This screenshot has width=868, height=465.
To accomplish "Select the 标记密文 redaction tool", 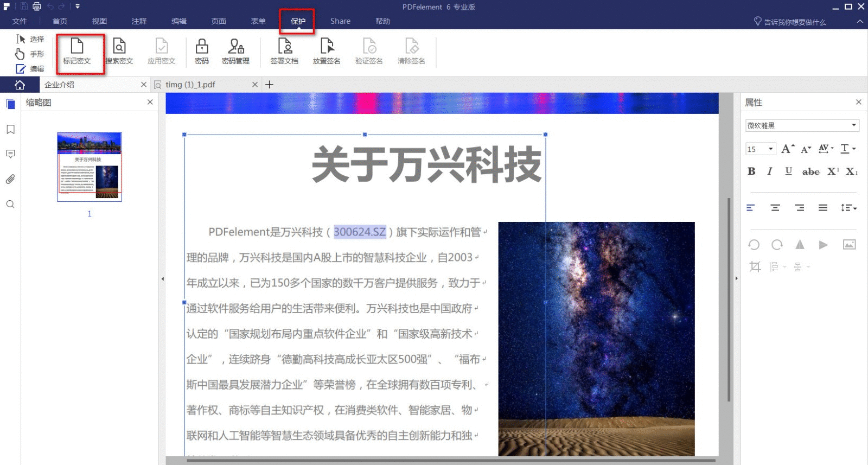I will 77,52.
